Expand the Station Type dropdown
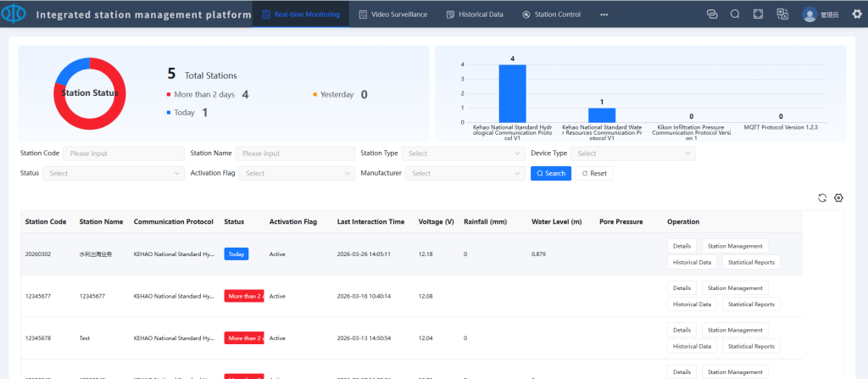This screenshot has height=379, width=868. point(463,153)
